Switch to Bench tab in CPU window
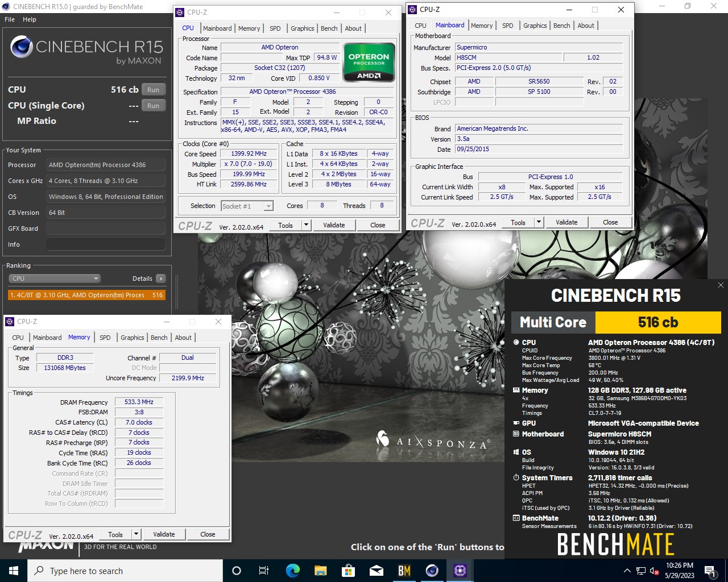Image resolution: width=728 pixels, height=582 pixels. coord(329,28)
